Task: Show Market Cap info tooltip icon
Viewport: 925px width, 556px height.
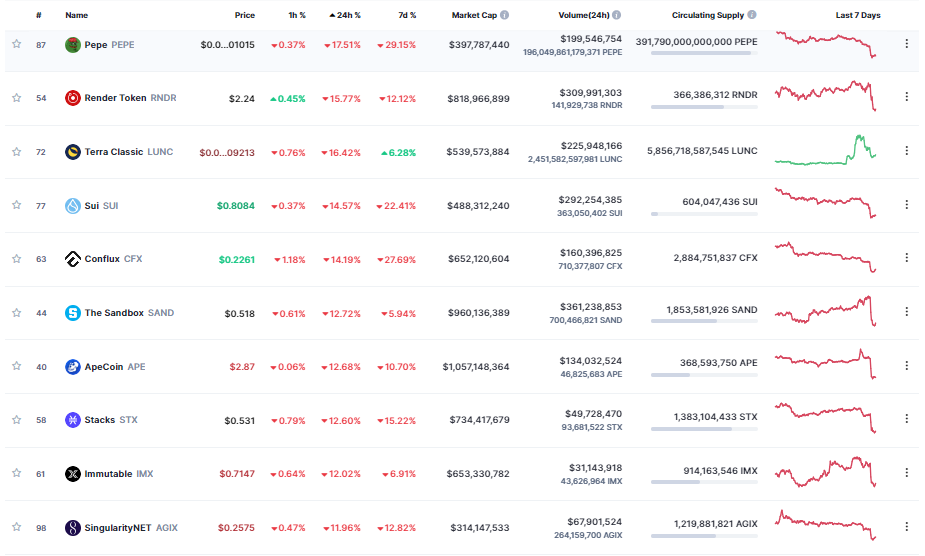Action: (x=504, y=15)
